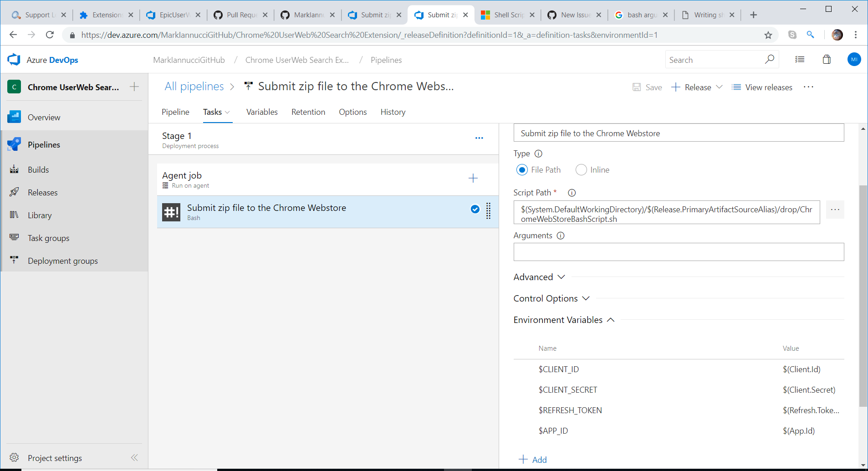This screenshot has width=868, height=471.
Task: Add a task to Agent job
Action: tap(473, 178)
